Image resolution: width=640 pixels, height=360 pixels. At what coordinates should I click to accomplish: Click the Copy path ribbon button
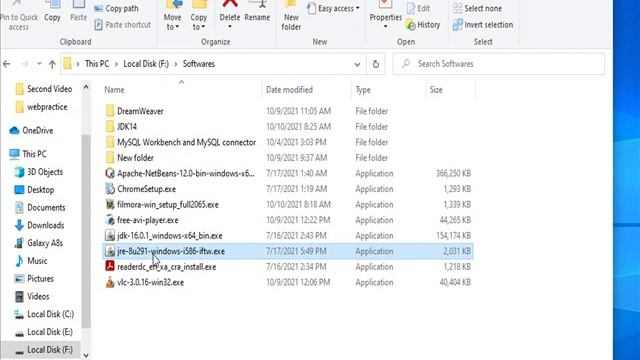pyautogui.click(x=116, y=8)
